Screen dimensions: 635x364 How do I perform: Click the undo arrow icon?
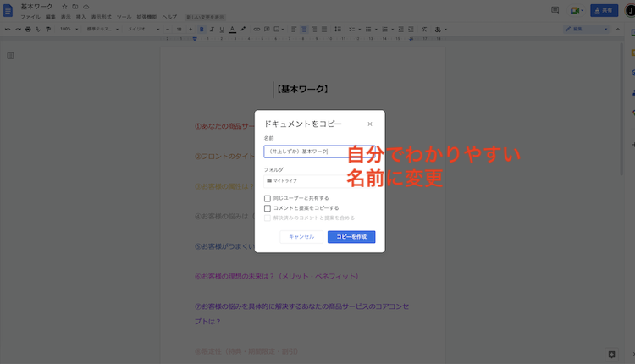[8, 29]
